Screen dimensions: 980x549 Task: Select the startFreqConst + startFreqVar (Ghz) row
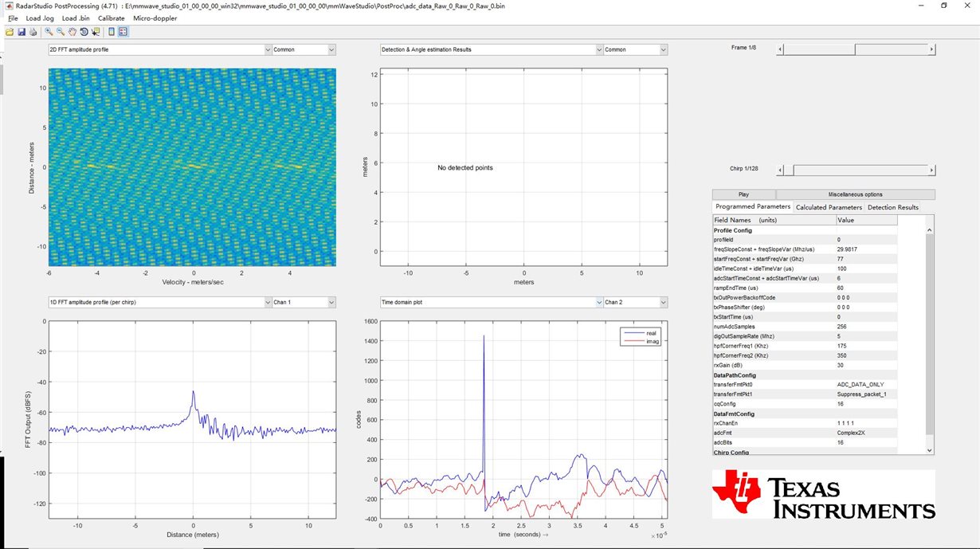(805, 259)
